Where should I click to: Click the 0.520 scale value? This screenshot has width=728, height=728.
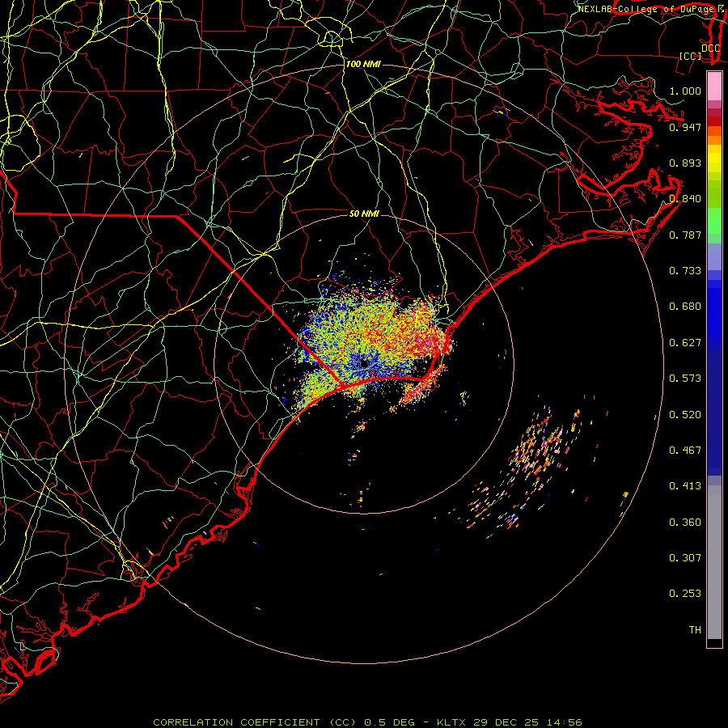click(685, 415)
